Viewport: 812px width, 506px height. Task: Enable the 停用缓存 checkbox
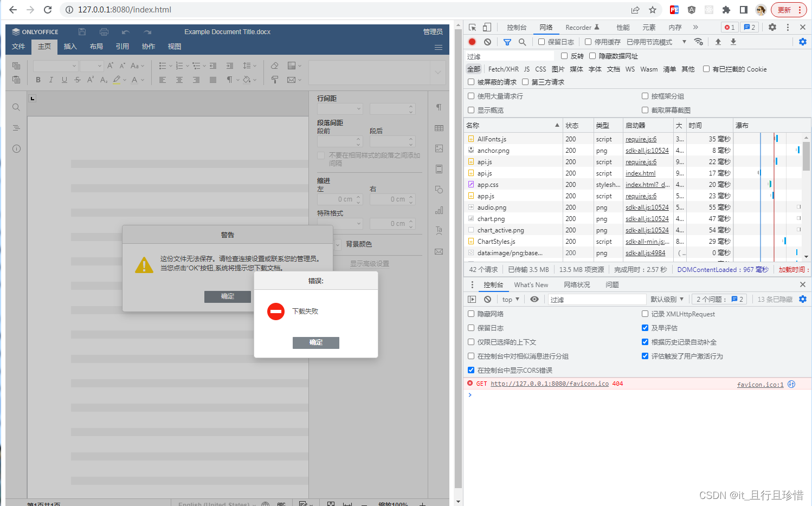[589, 41]
